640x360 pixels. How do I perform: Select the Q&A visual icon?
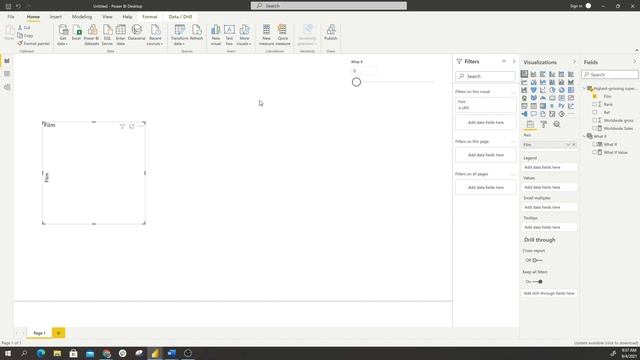(533, 114)
